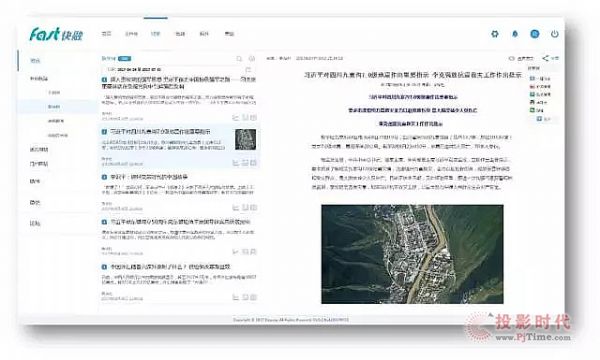Screen dimensions: 600x360
Task: Open the settings gear in the top bar
Action: click(x=495, y=34)
